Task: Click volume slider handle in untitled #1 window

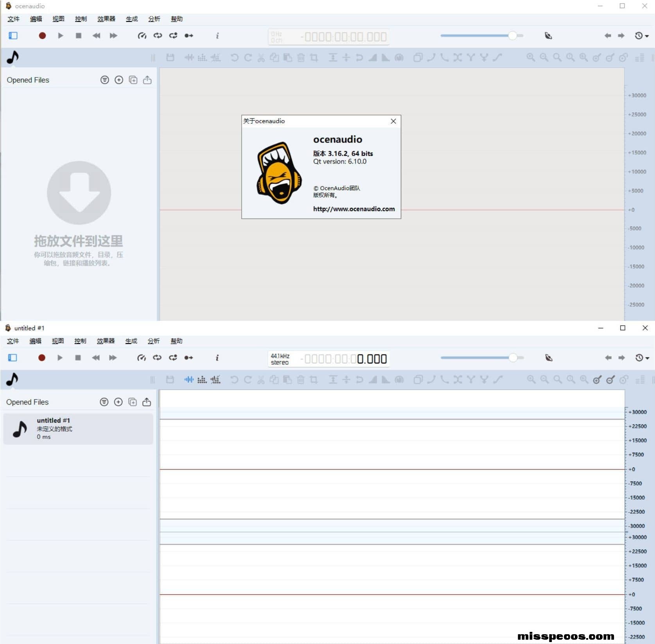Action: coord(513,358)
